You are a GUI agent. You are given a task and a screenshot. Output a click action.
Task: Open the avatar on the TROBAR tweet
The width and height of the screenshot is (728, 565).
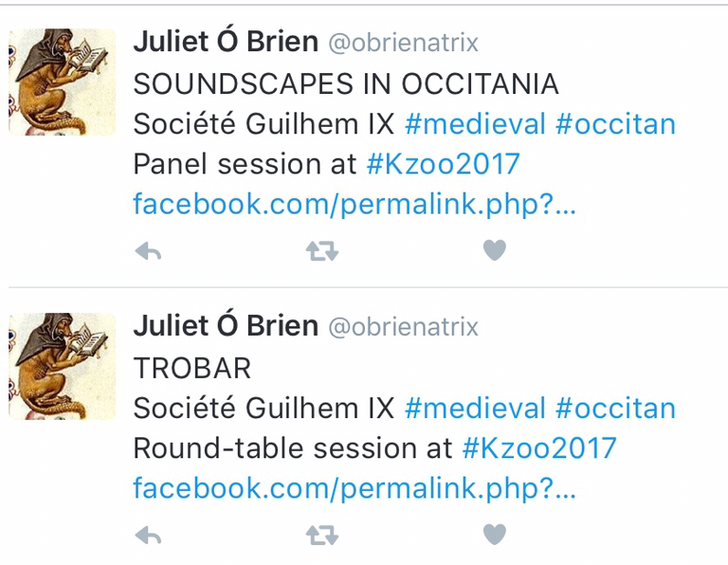pyautogui.click(x=63, y=365)
